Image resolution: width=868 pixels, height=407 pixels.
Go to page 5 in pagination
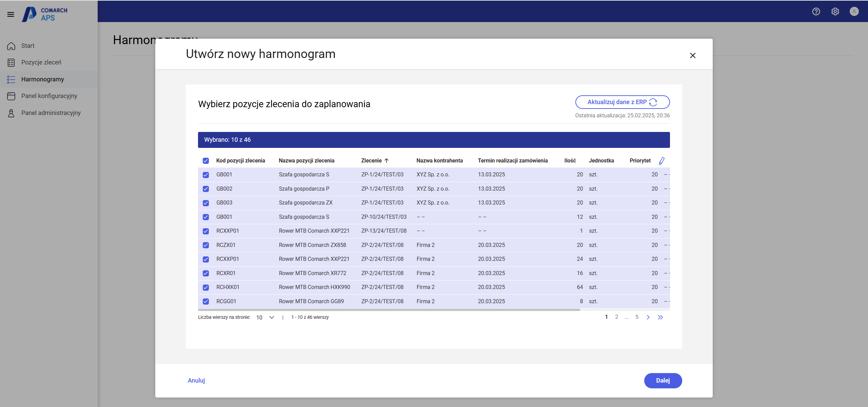pyautogui.click(x=637, y=317)
